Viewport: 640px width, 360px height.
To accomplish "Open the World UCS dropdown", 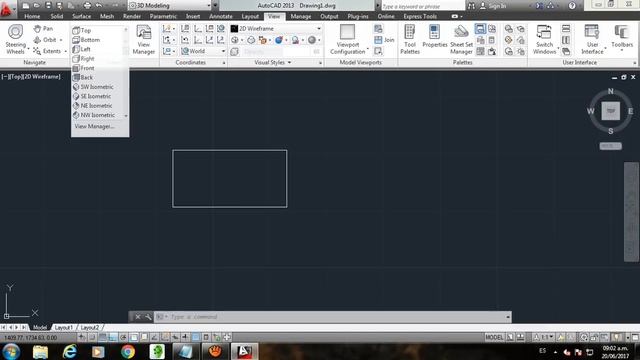I will pos(203,51).
